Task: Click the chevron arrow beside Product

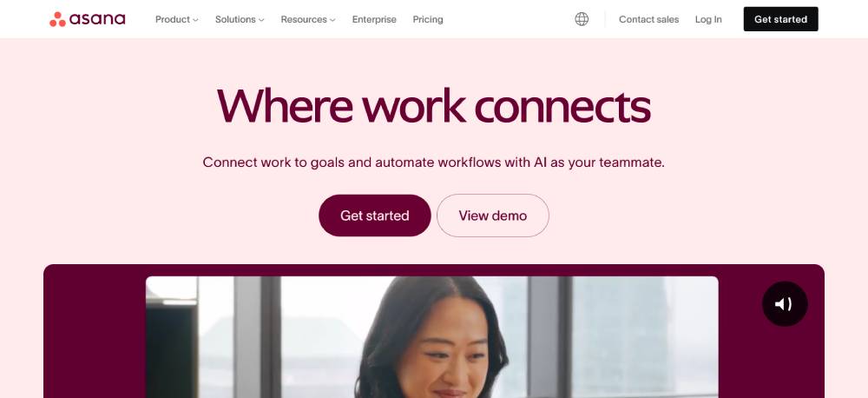Action: click(195, 20)
